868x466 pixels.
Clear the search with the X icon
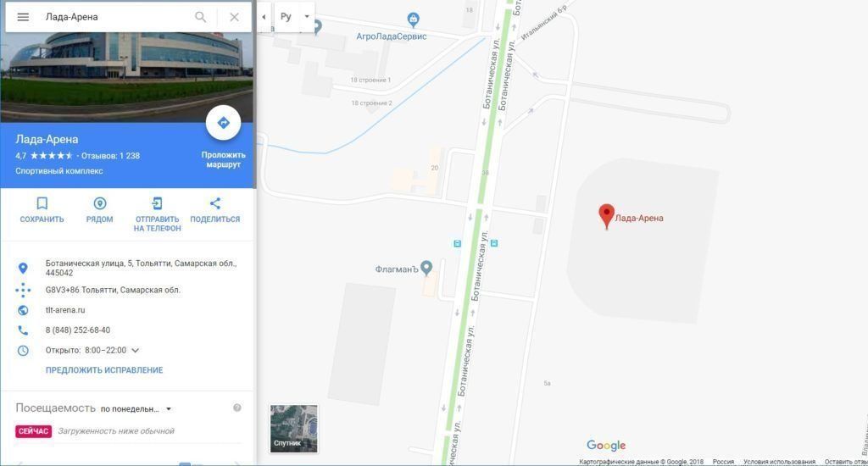point(234,17)
